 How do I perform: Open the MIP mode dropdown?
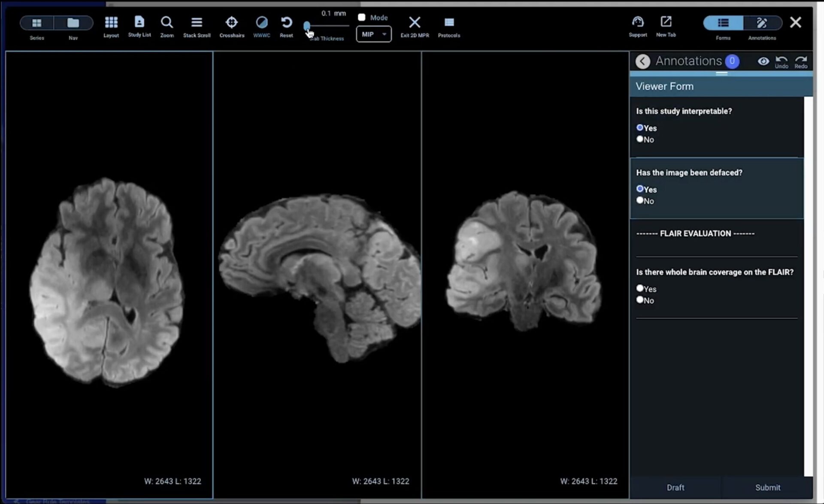pos(373,34)
